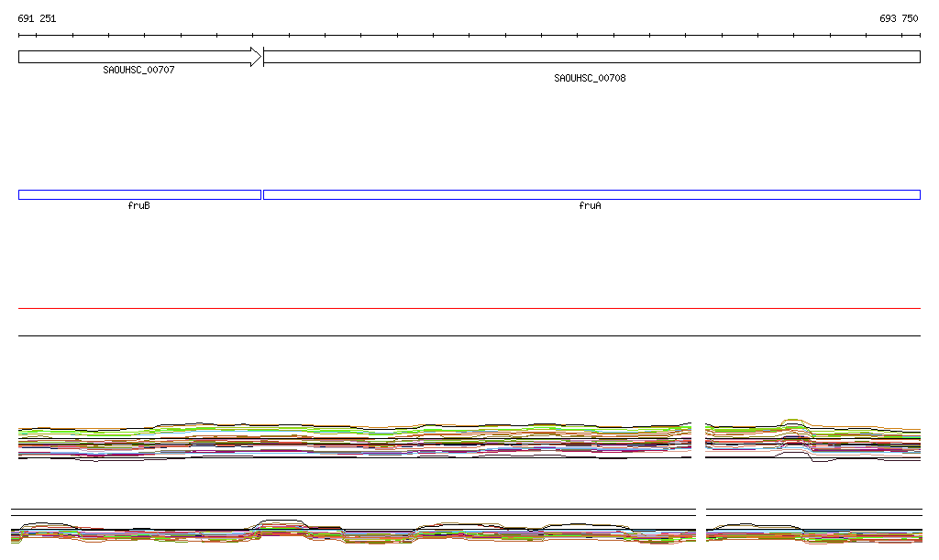
Task: Click the upper left multicolored track segment
Action: 355,441
